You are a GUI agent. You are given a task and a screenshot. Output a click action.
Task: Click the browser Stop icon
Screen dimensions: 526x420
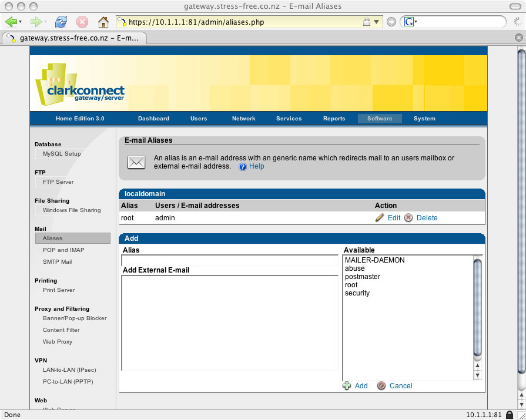[x=82, y=22]
